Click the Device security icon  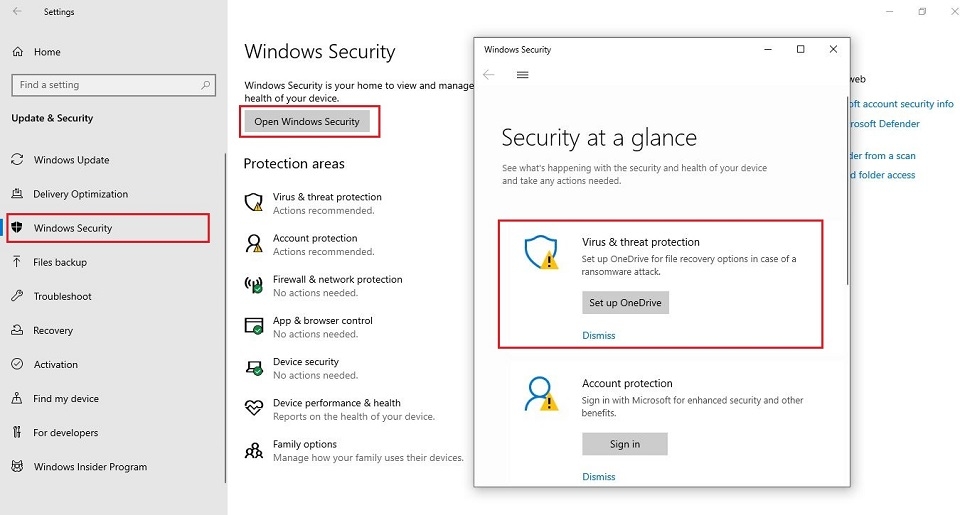tap(254, 367)
